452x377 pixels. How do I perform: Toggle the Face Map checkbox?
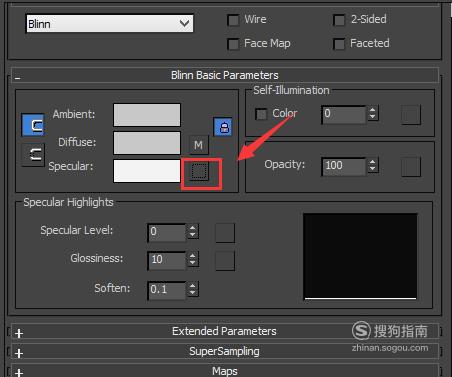point(233,44)
